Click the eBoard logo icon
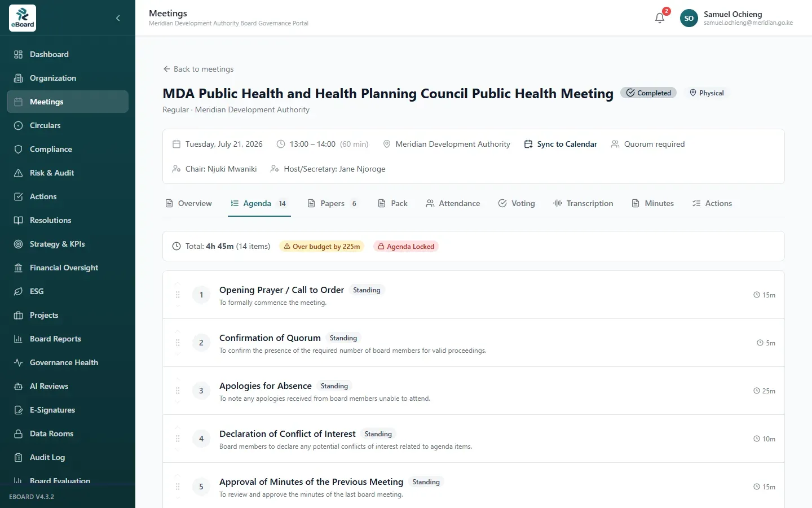Screen dimensions: 812x508 (23, 18)
